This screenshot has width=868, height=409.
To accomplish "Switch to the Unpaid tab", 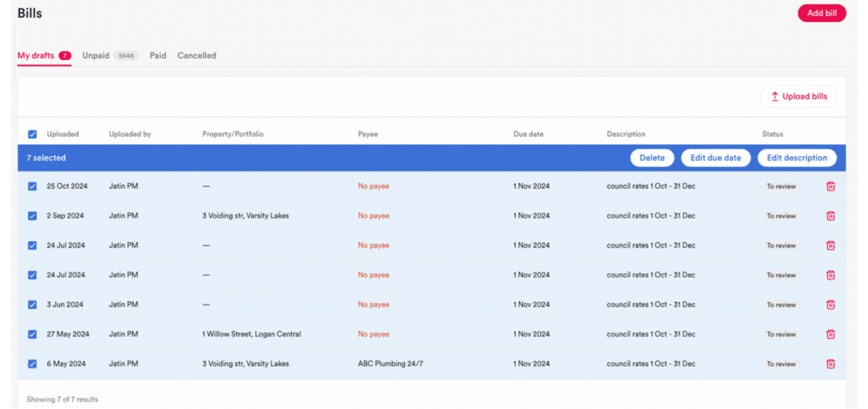I will 110,55.
